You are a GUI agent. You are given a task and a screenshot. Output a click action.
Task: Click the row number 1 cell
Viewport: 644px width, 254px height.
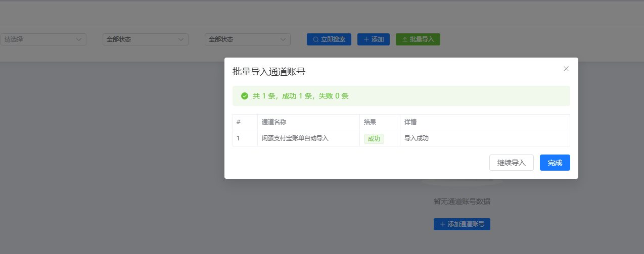pos(245,138)
